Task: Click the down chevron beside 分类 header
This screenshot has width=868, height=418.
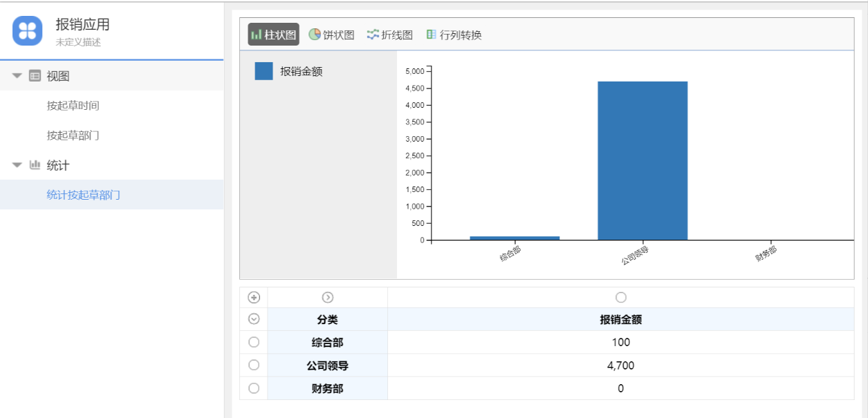Action: [x=254, y=319]
